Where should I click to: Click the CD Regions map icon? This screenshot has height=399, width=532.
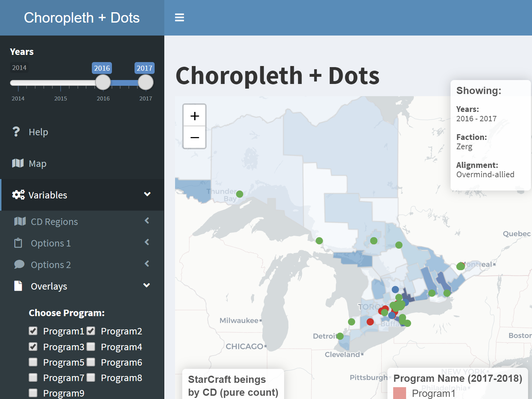[x=20, y=221]
